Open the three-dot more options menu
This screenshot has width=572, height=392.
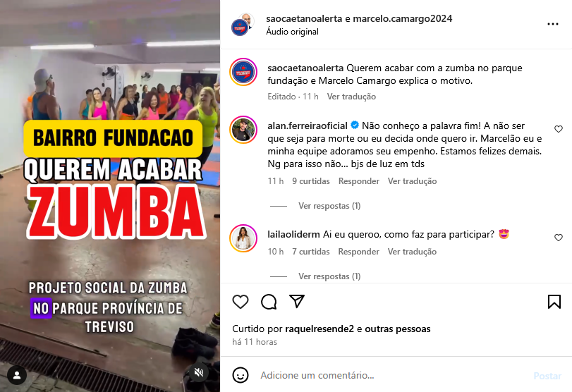(x=553, y=24)
